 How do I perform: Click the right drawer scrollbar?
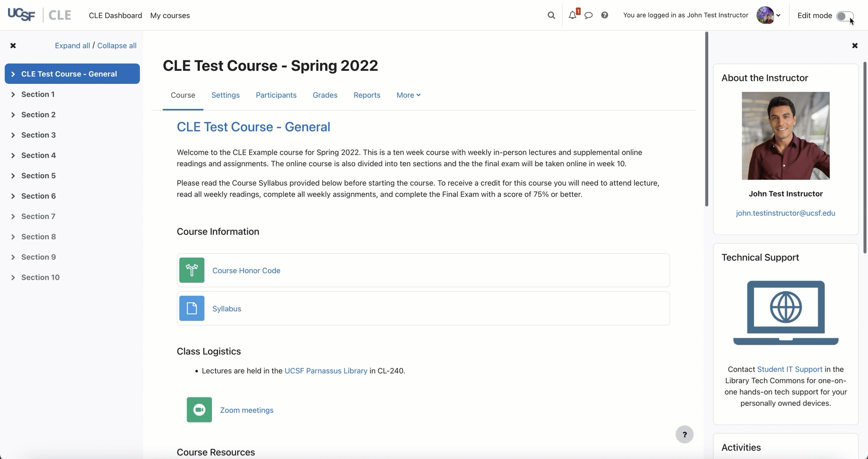point(865,158)
